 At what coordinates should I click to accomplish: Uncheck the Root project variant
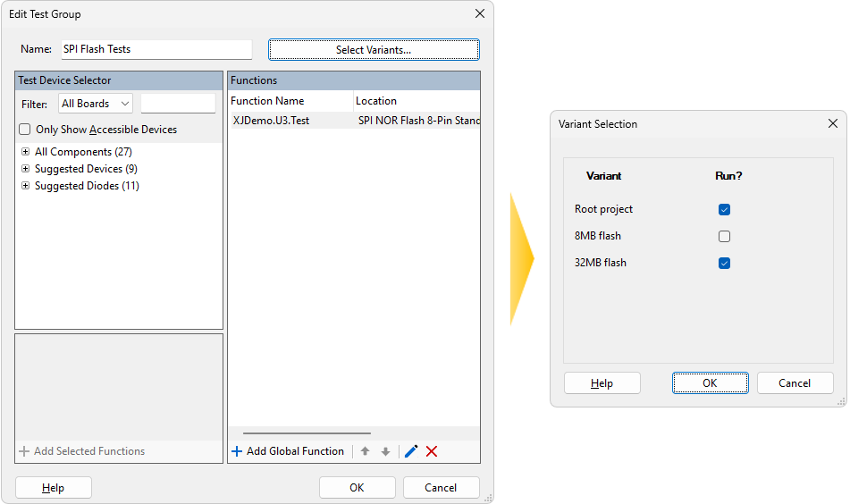coord(724,209)
